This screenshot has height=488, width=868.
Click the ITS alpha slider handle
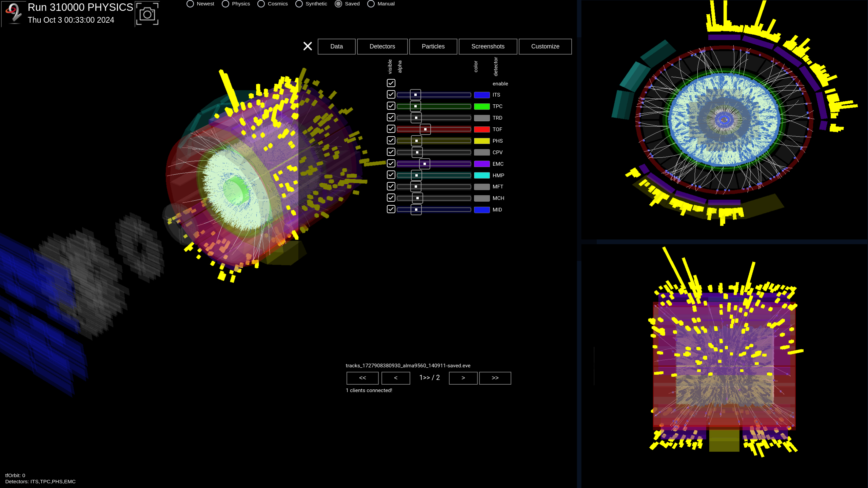pyautogui.click(x=415, y=95)
